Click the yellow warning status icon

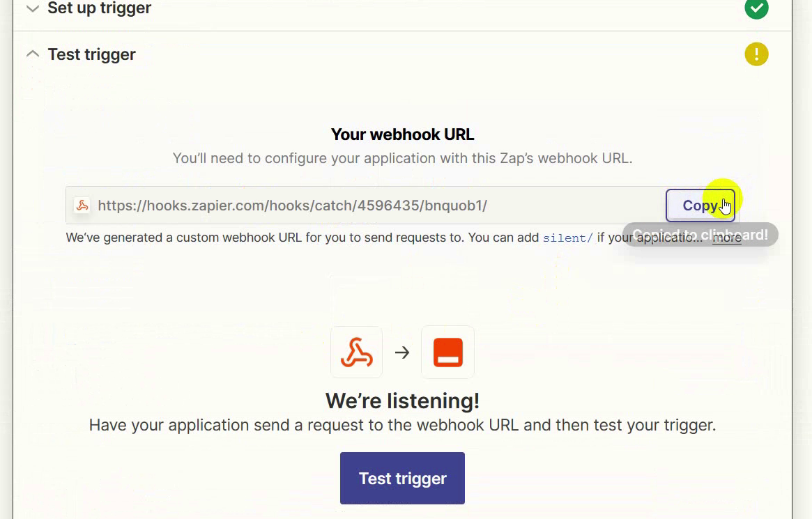(756, 54)
